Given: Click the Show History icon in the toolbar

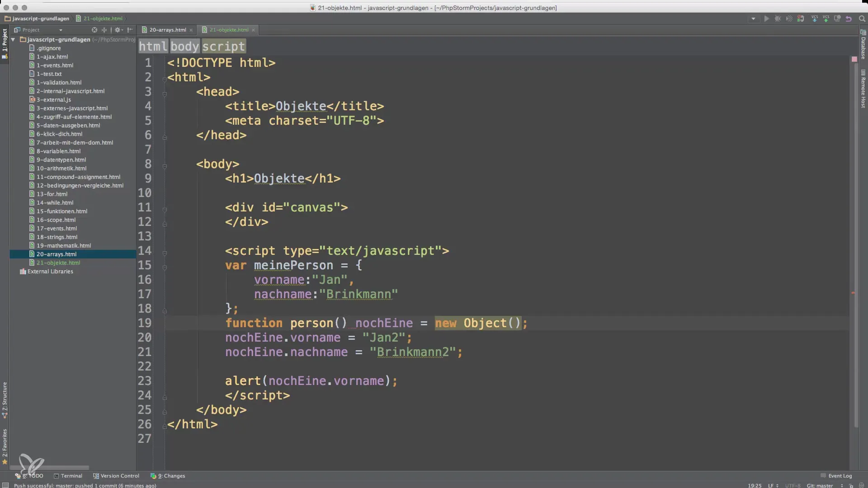Looking at the screenshot, I should point(837,19).
